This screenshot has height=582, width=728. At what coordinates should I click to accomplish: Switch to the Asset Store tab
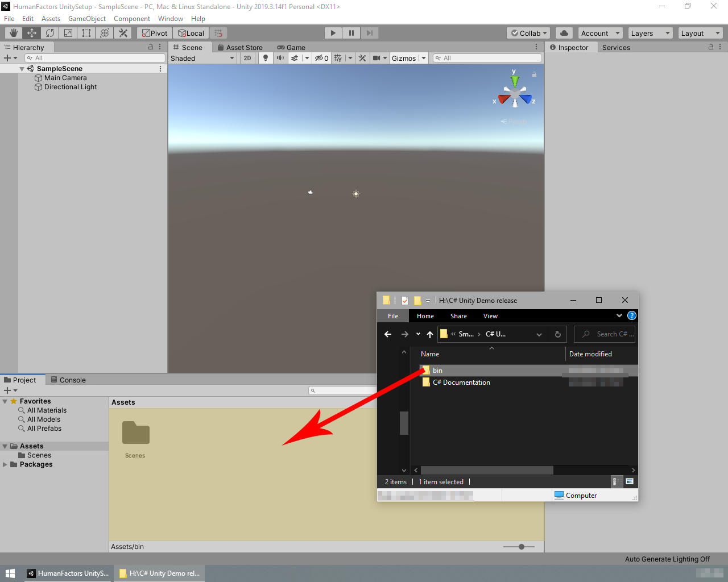(x=241, y=48)
